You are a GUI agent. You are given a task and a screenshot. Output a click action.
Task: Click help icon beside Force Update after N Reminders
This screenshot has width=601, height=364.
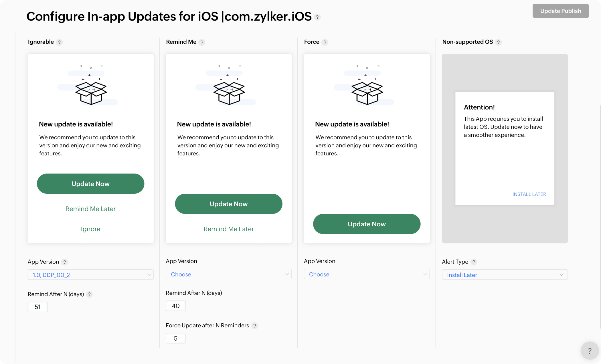(x=254, y=326)
